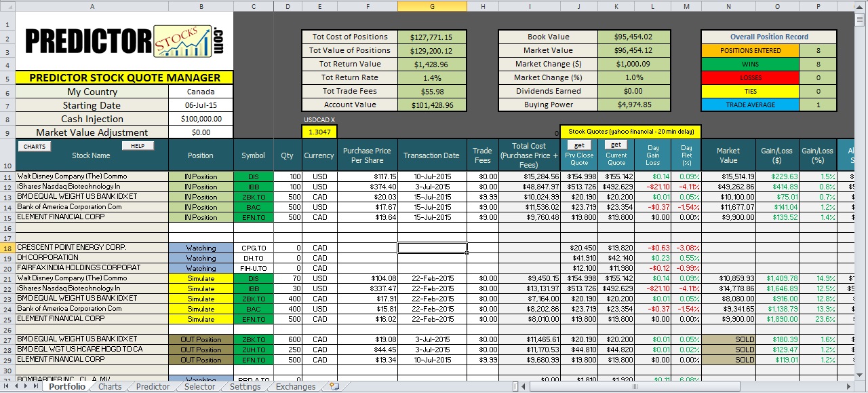Screen dimensions: 868x393
Task: Click the DIS symbol cell in row 11
Action: (x=254, y=176)
